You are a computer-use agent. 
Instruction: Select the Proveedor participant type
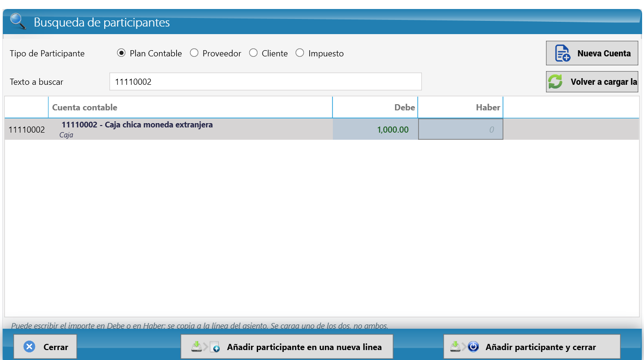point(194,53)
